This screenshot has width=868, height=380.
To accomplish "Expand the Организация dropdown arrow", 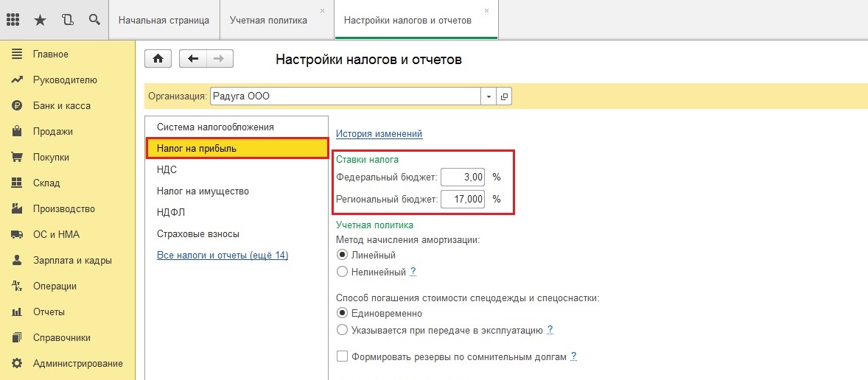I will coord(489,96).
